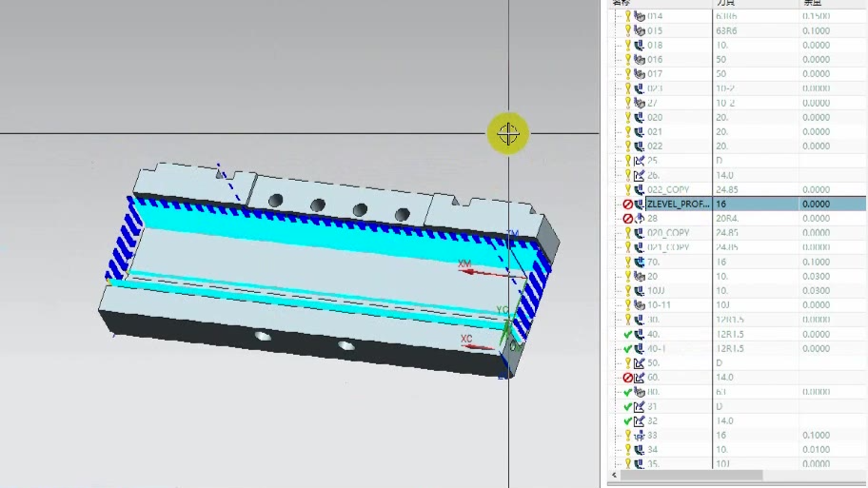This screenshot has width=868, height=488.
Task: Click the green checkmark beside operation 40.
Action: point(627,335)
